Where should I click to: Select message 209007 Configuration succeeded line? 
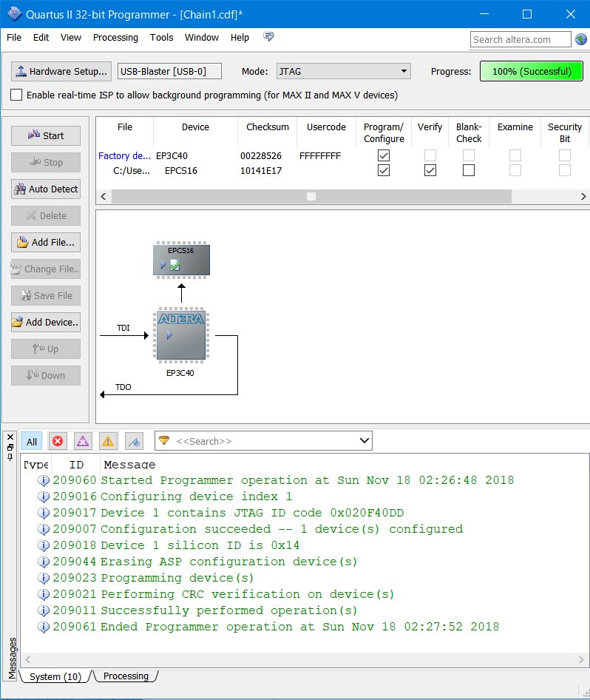(282, 529)
